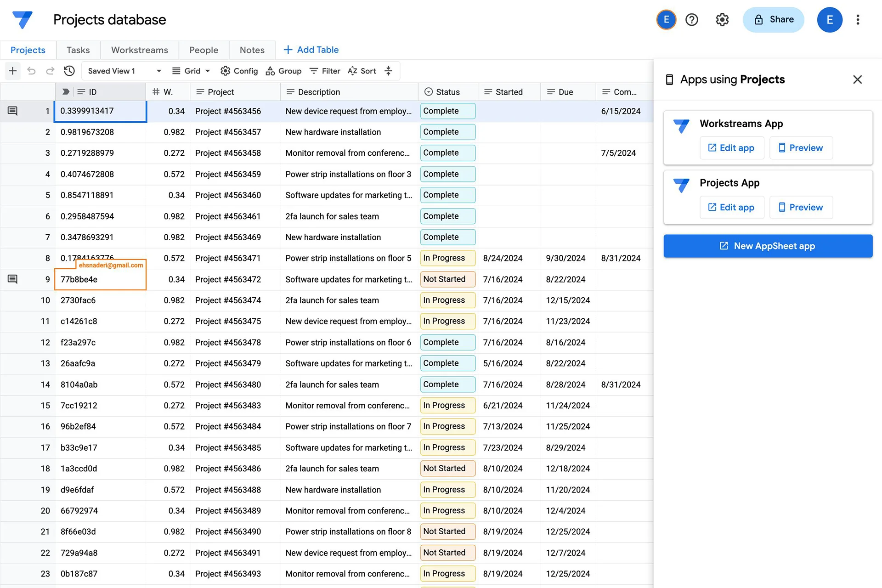This screenshot has height=588, width=882.
Task: Close the Apps using Projects panel
Action: click(857, 79)
